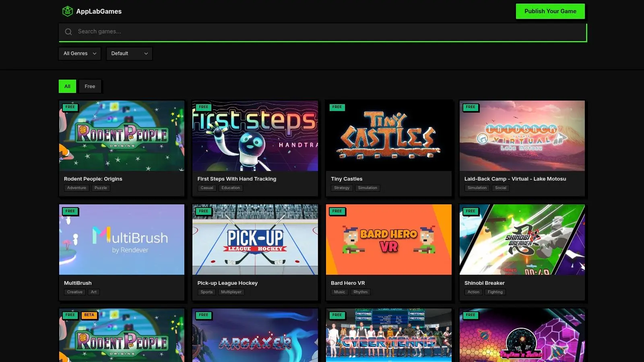
Task: Click the FREE badge on Rodent People: Origins
Action: pyautogui.click(x=70, y=107)
